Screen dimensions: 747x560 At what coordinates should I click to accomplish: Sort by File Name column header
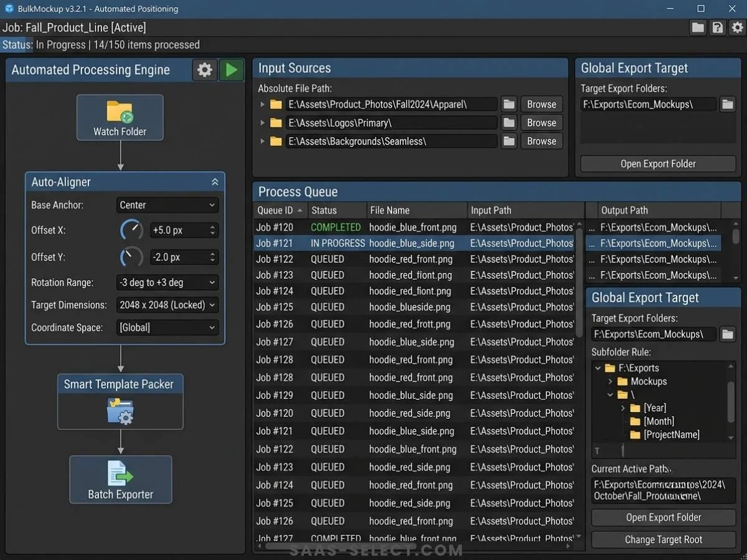pos(416,210)
